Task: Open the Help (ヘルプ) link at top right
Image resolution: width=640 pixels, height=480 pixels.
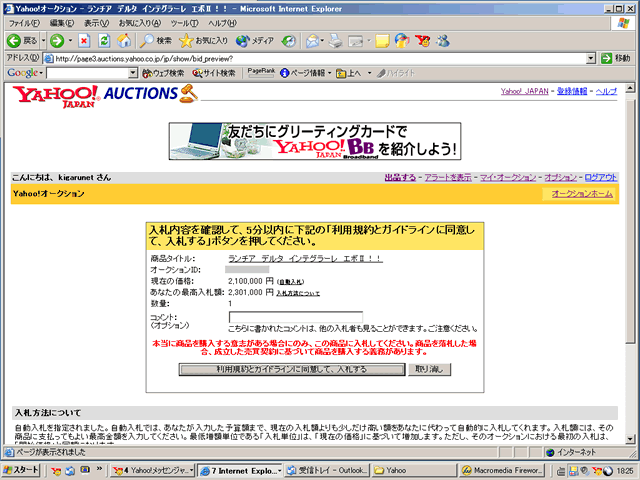Action: (x=606, y=91)
